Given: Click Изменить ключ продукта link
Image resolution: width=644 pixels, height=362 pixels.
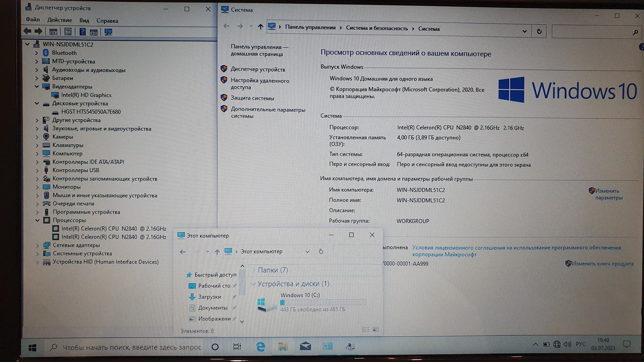Looking at the screenshot, I should pyautogui.click(x=602, y=264).
